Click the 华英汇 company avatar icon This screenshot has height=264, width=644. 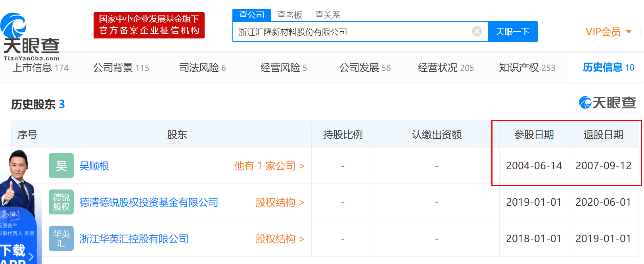pos(61,239)
